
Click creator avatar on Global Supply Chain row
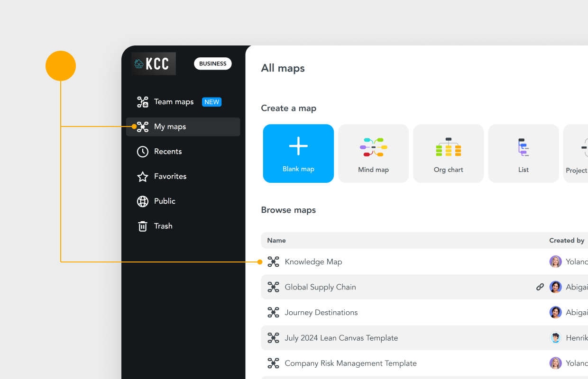pos(555,287)
